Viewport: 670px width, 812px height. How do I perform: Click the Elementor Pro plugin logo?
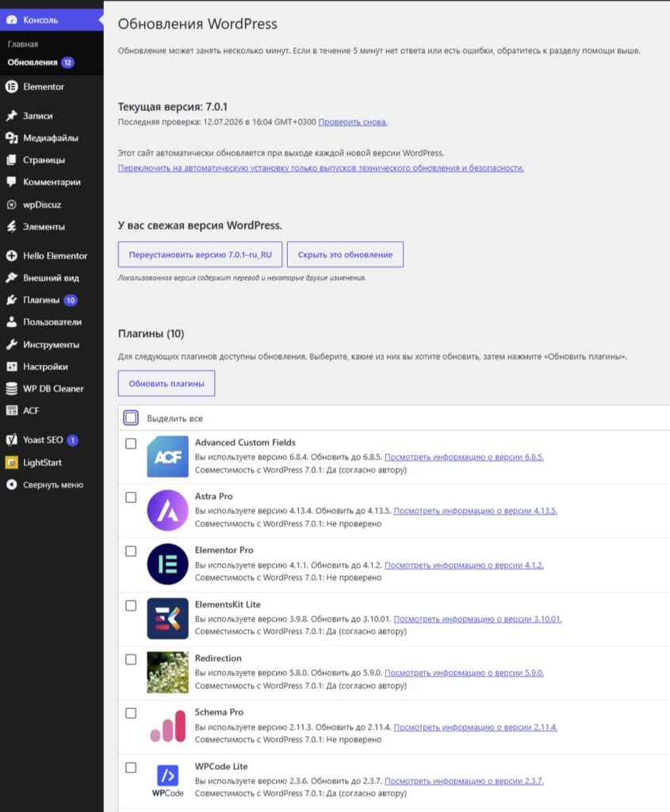[167, 564]
